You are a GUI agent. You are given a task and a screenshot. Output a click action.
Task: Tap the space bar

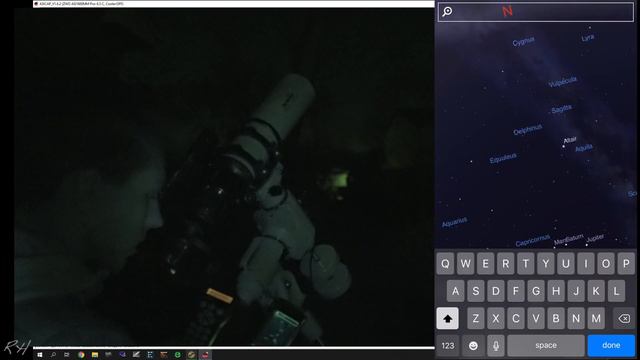(546, 346)
